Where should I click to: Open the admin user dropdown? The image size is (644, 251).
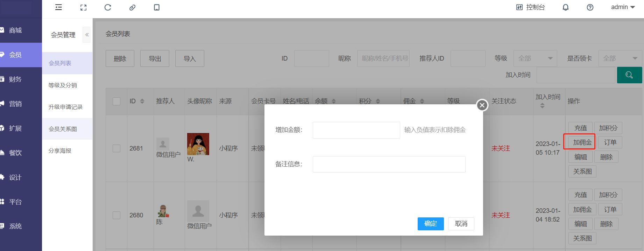[x=623, y=7]
